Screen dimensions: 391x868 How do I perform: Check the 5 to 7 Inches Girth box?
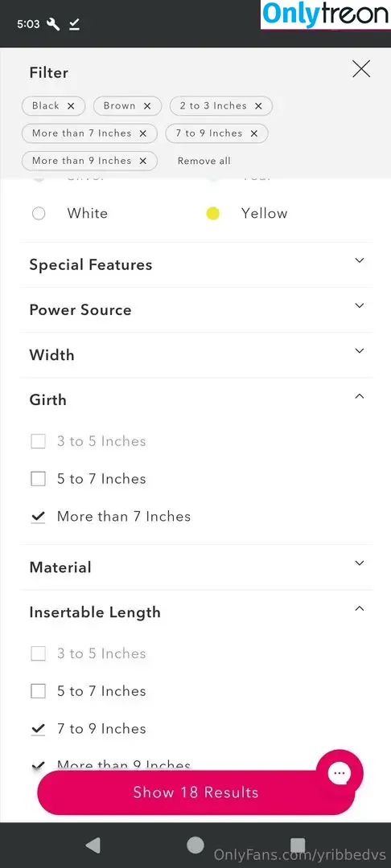click(x=38, y=479)
